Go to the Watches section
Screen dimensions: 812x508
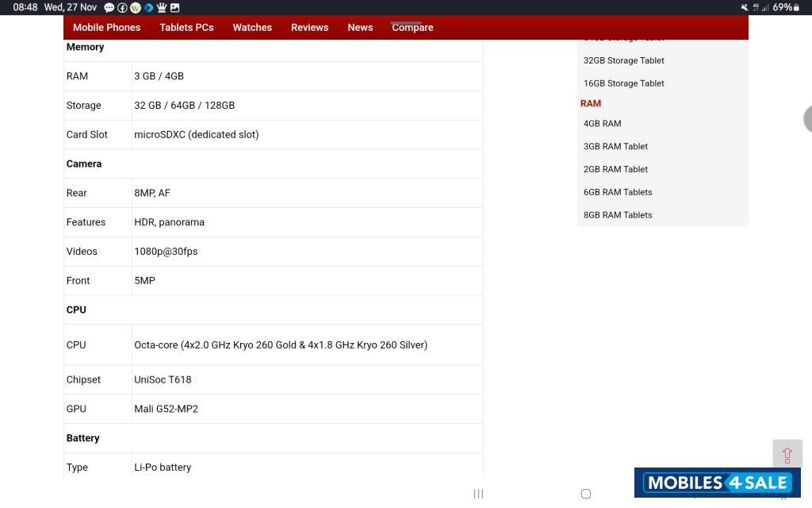point(252,27)
